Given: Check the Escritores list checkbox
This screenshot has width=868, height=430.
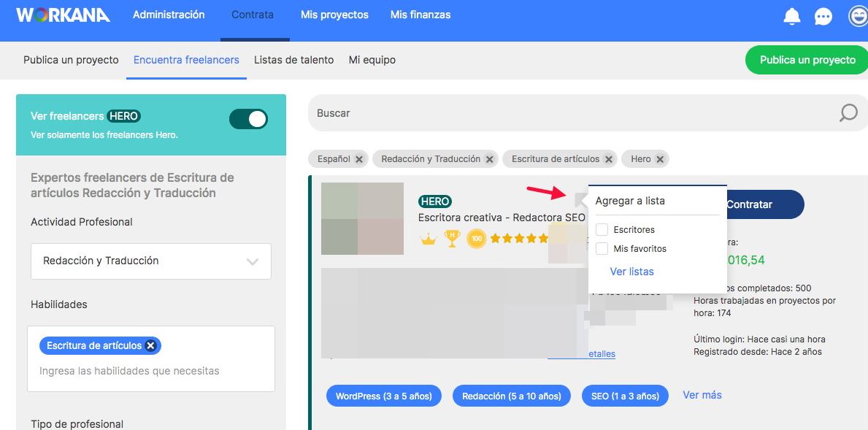Looking at the screenshot, I should click(602, 230).
